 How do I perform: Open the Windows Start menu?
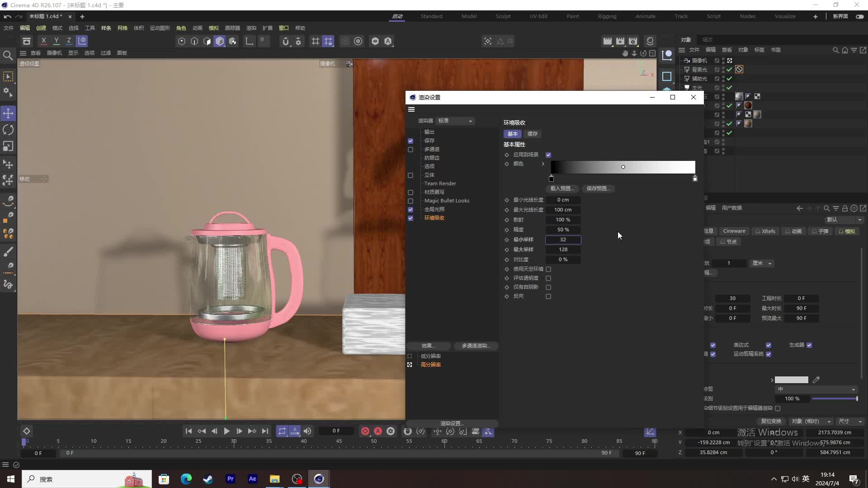11,479
